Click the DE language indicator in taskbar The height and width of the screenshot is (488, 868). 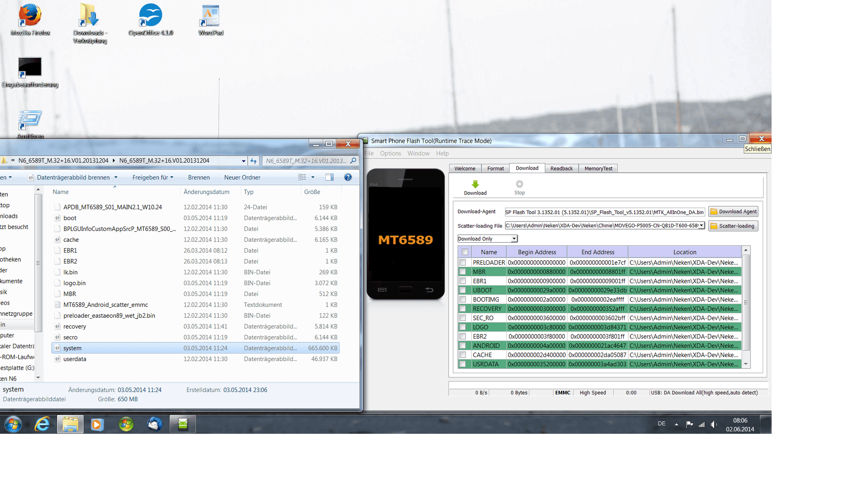[661, 424]
